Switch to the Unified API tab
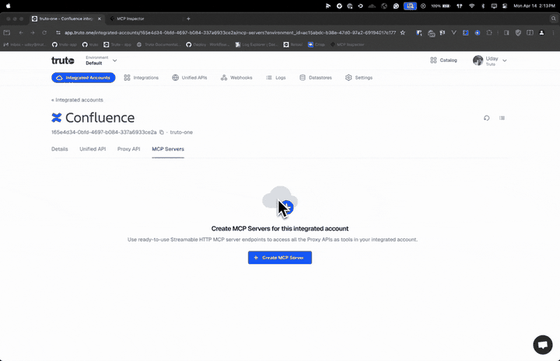Screen dimensions: 560x361 click(x=92, y=149)
